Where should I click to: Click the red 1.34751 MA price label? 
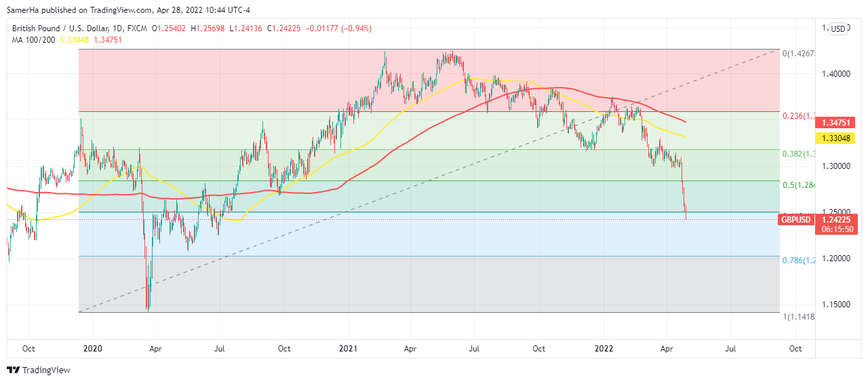click(x=837, y=123)
